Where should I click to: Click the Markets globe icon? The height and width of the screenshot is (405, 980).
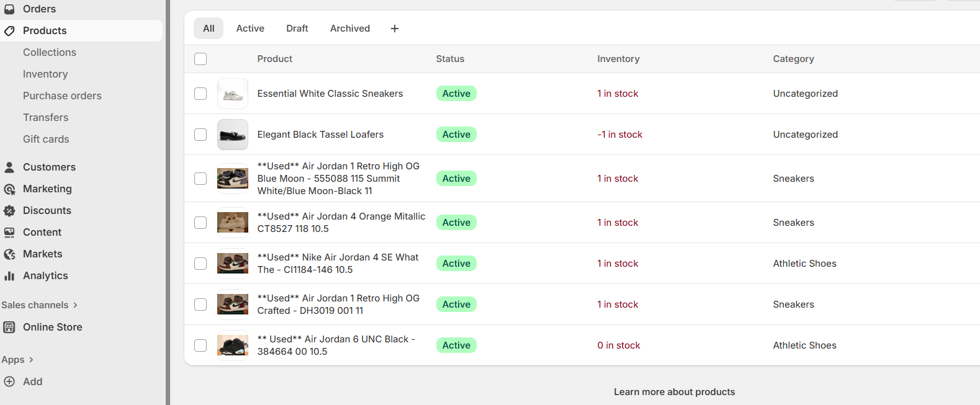click(9, 254)
